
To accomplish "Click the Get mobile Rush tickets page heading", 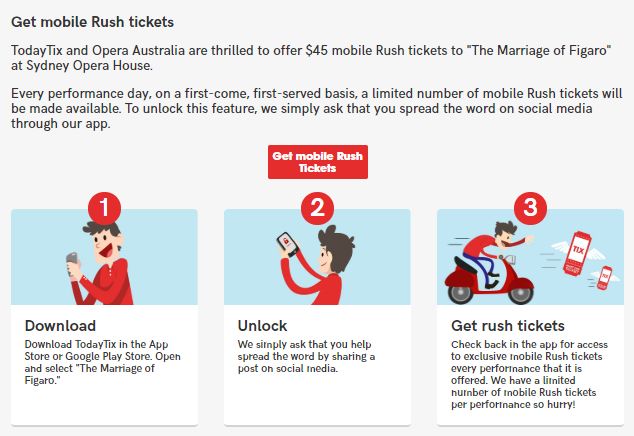I will click(x=93, y=22).
